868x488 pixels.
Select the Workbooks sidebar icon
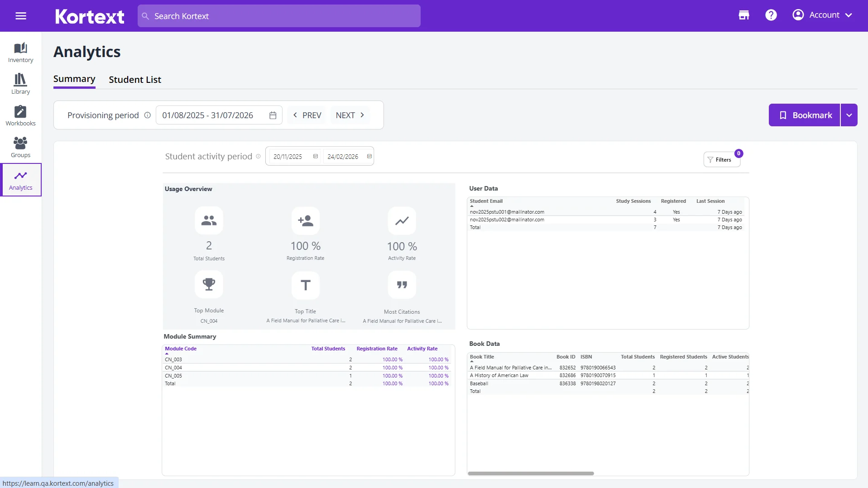click(x=20, y=115)
